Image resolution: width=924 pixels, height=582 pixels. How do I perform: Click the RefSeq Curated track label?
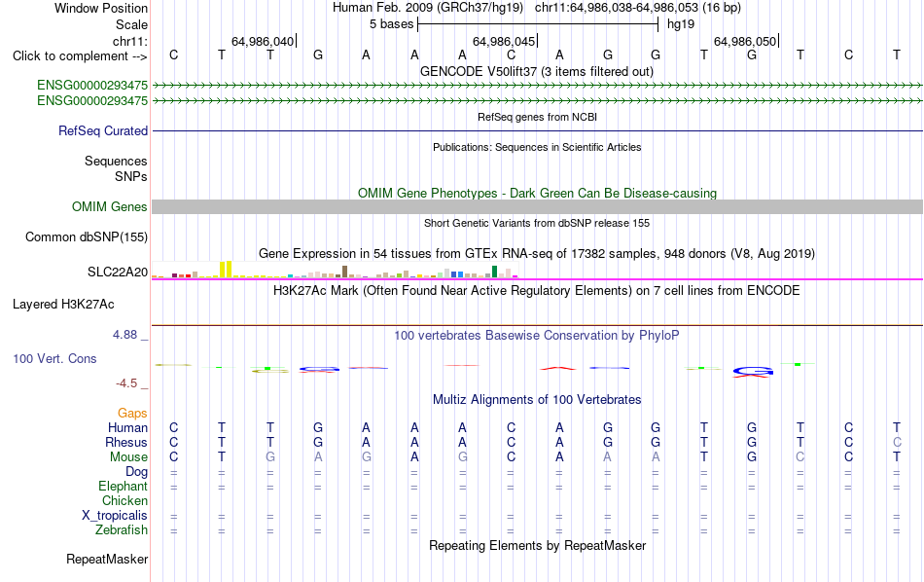tap(102, 131)
